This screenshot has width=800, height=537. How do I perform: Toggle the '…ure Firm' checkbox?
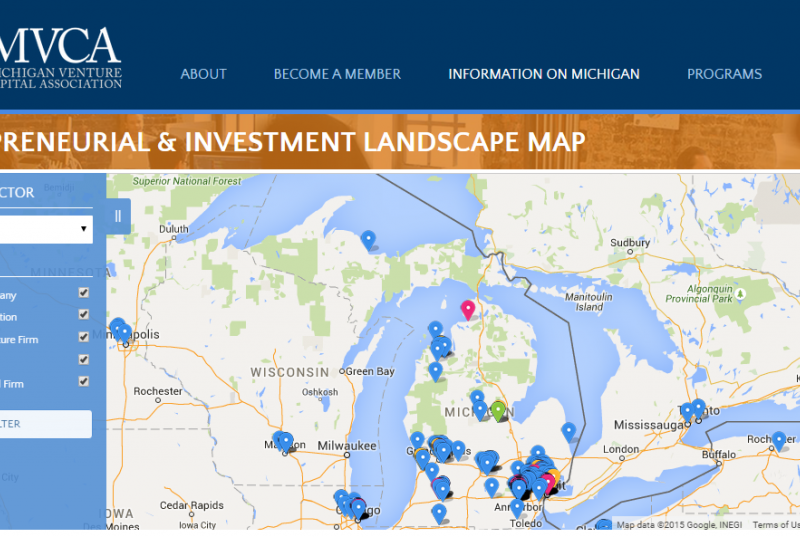point(84,337)
